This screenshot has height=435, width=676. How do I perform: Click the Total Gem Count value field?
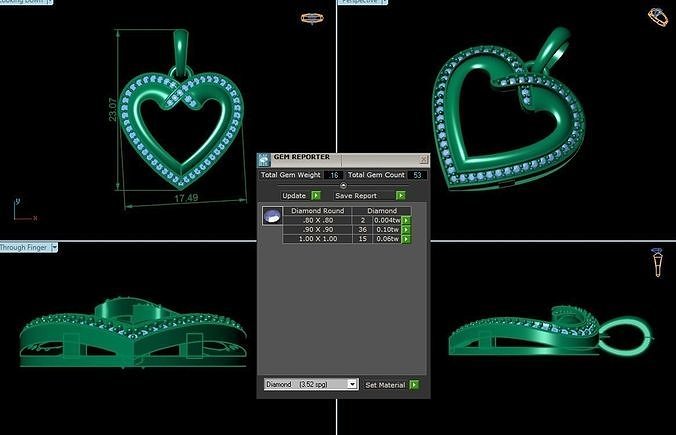(x=417, y=175)
